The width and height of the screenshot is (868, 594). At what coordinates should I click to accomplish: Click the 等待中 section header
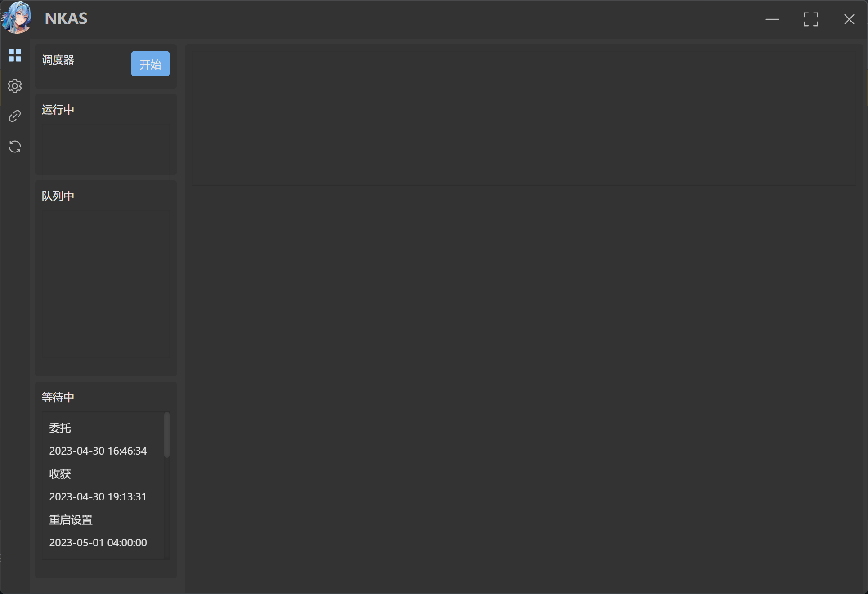(58, 397)
